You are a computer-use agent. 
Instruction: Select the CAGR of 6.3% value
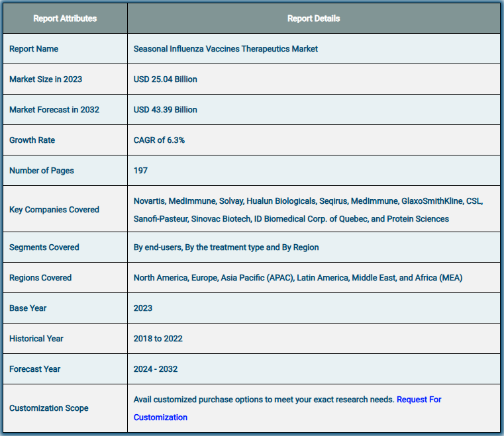[159, 140]
